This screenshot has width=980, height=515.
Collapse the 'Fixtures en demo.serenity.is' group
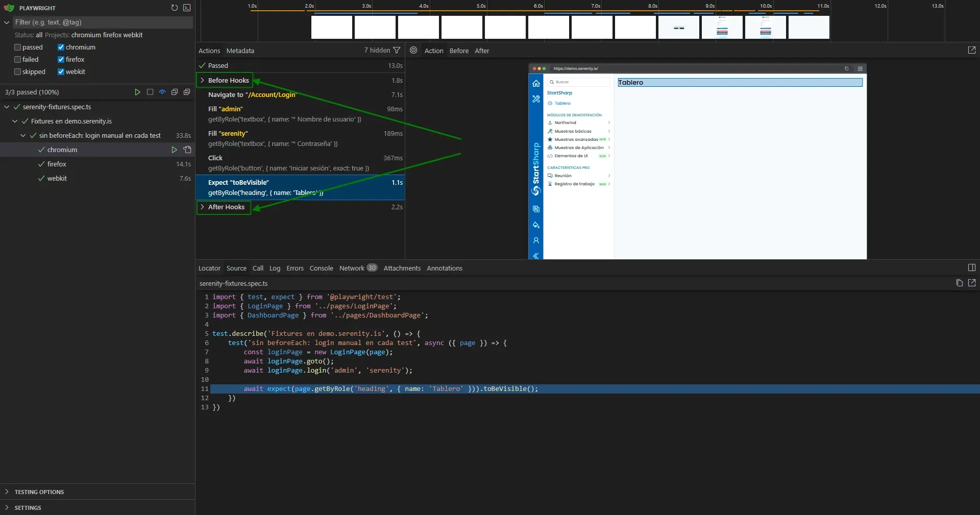coord(15,121)
